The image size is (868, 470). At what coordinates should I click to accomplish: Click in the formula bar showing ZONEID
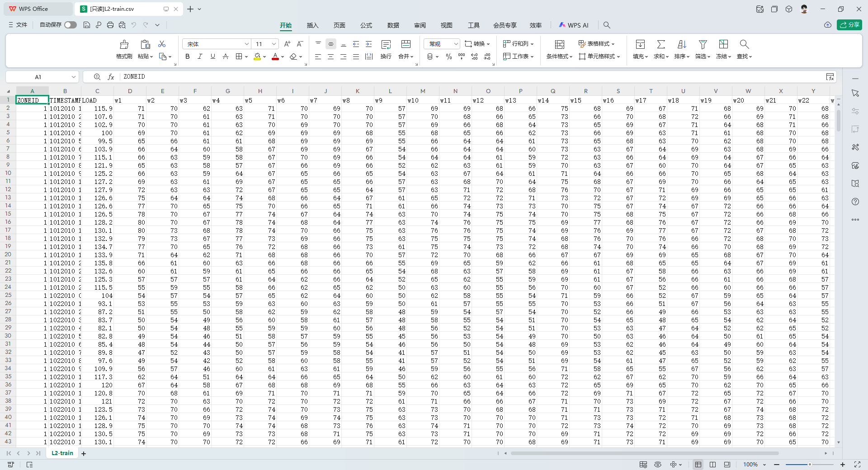[x=472, y=77]
